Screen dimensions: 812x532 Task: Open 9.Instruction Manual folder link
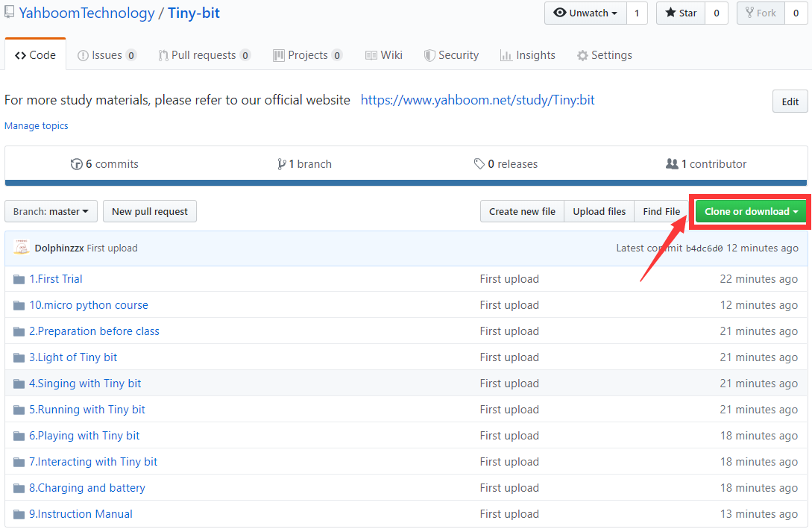tap(81, 514)
